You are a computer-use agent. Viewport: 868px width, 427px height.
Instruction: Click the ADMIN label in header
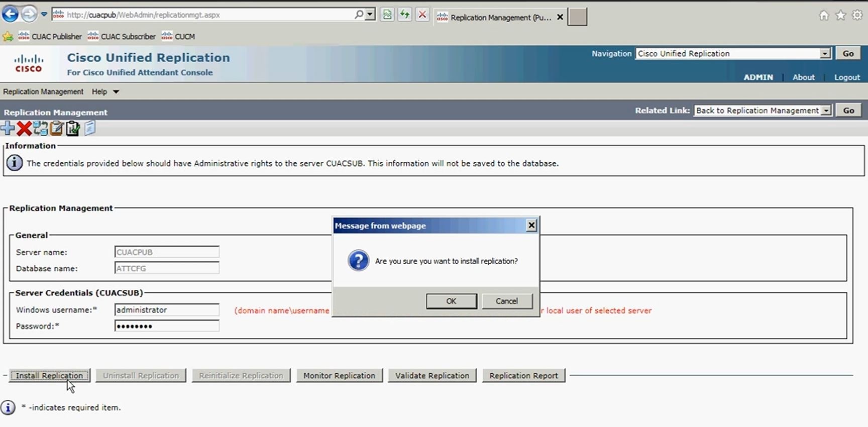[758, 77]
